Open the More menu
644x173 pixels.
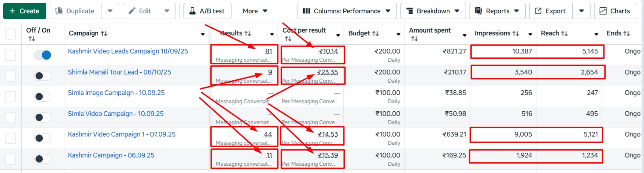(x=255, y=11)
